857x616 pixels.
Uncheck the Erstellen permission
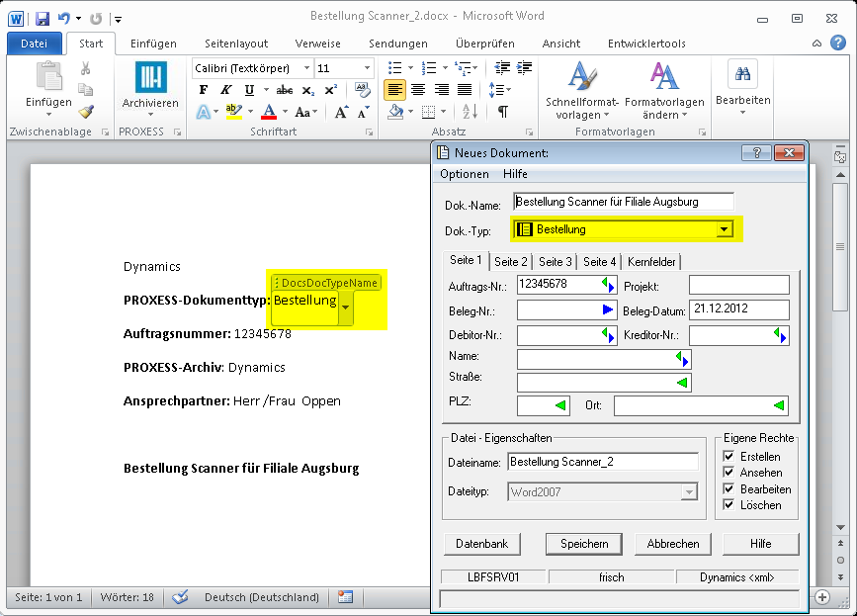click(728, 456)
